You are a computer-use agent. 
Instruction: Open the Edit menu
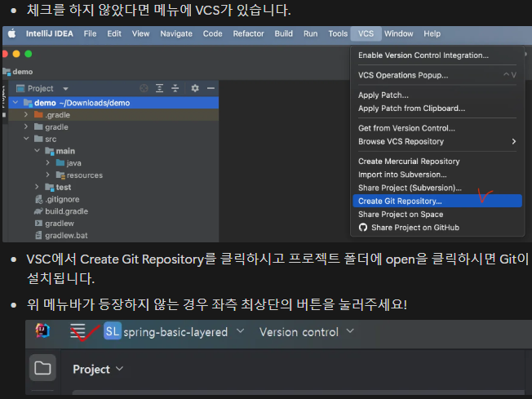(x=114, y=33)
